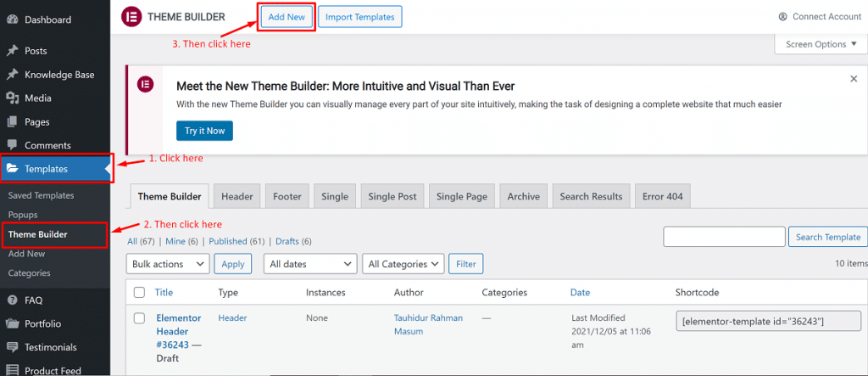Screen dimensions: 868x376
Task: Click the Filter button
Action: click(466, 264)
